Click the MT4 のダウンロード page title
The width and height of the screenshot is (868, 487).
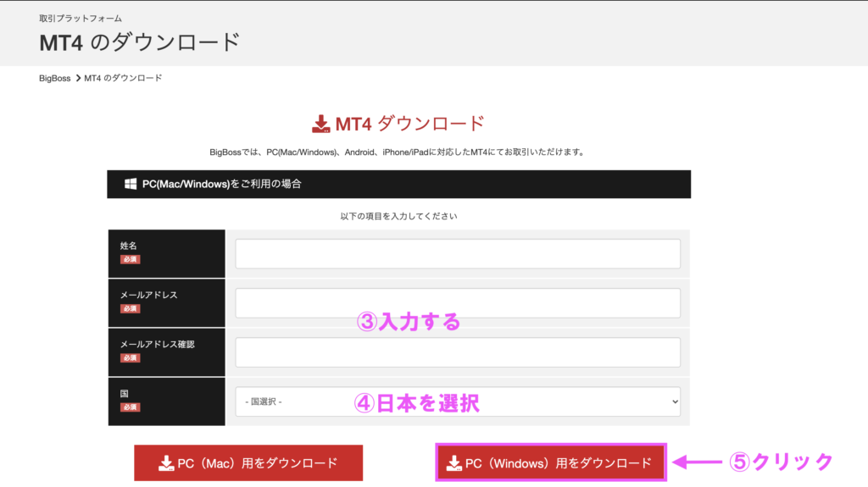point(140,42)
